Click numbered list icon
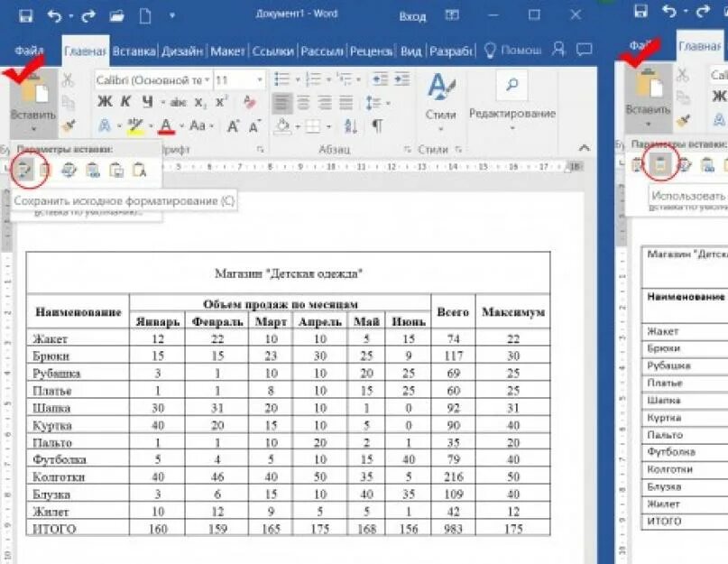The height and width of the screenshot is (564, 728). tap(313, 79)
